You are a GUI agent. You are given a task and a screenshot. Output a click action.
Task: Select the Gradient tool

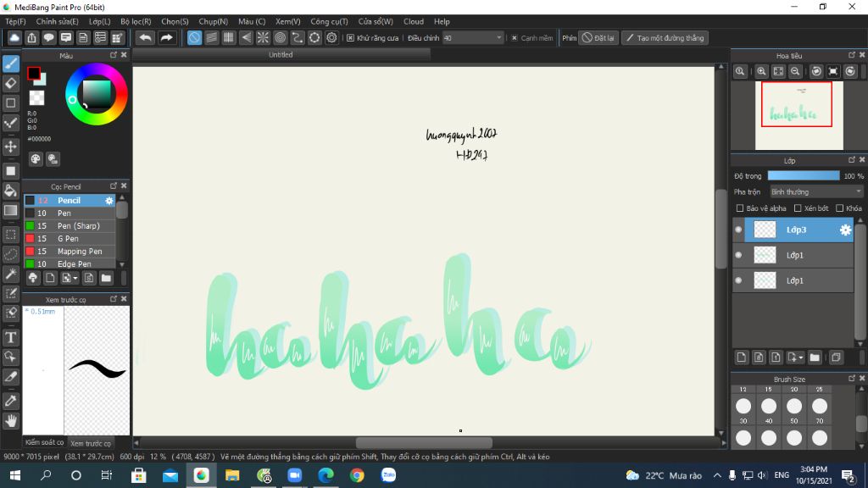[x=10, y=210]
